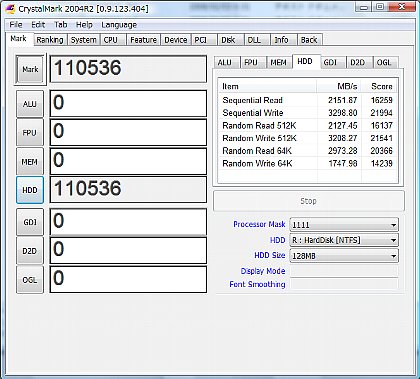Image resolution: width=420 pixels, height=379 pixels.
Task: Show MEM results tab in details panel
Action: point(279,62)
